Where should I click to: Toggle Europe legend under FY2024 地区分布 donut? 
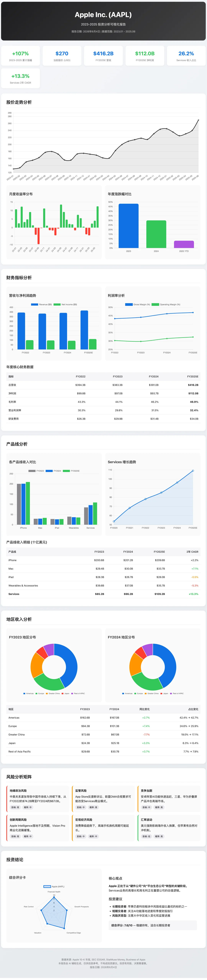point(139,693)
